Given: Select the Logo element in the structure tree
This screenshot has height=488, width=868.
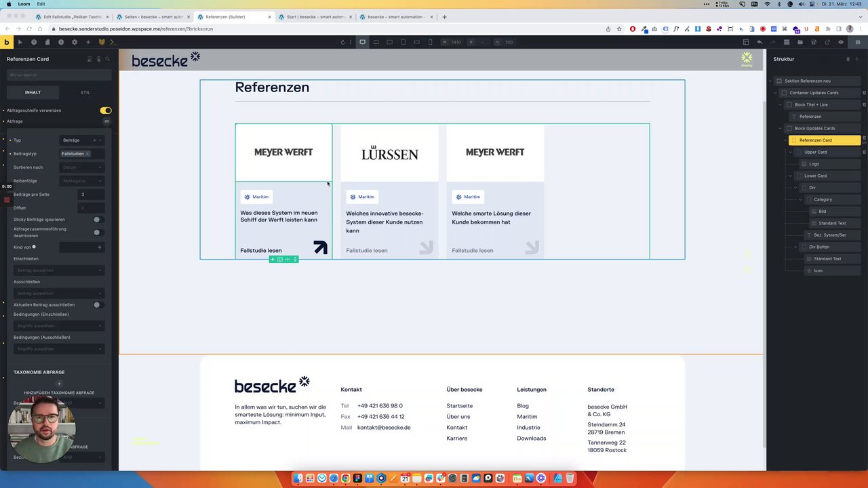Looking at the screenshot, I should (830, 164).
